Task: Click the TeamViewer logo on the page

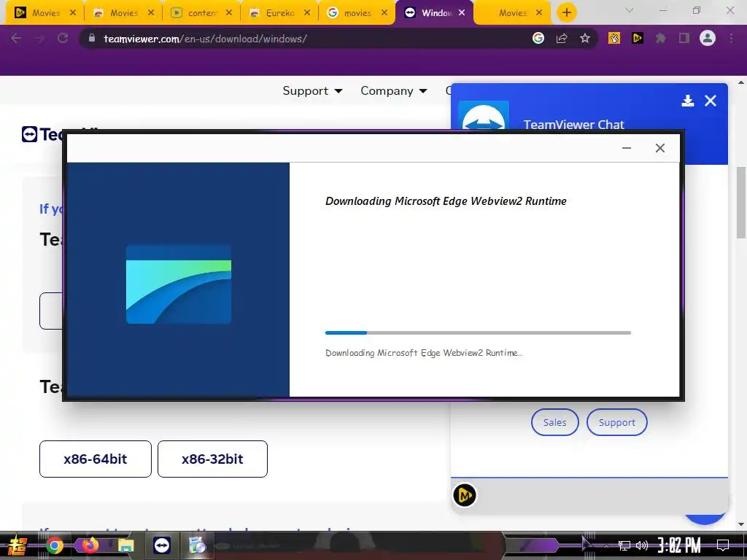Action: (42, 134)
